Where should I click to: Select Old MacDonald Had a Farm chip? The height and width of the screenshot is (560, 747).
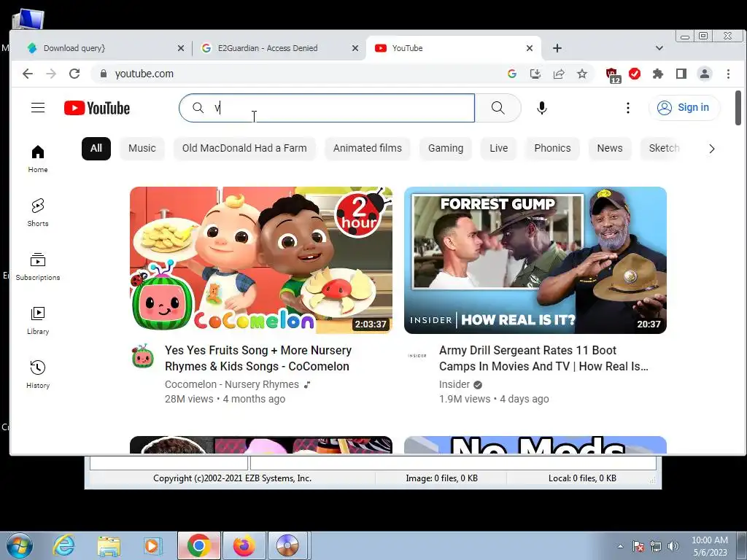point(244,148)
